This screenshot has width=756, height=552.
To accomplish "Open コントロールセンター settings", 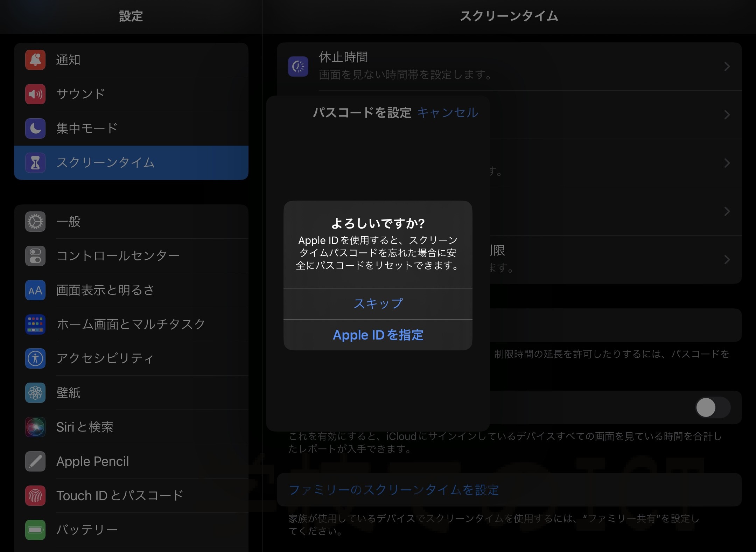I will (131, 256).
